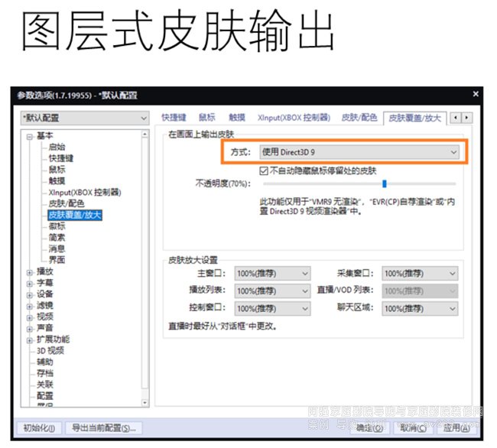This screenshot has height=448, width=497.
Task: Collapse the 基本 tree node
Action: pos(30,136)
